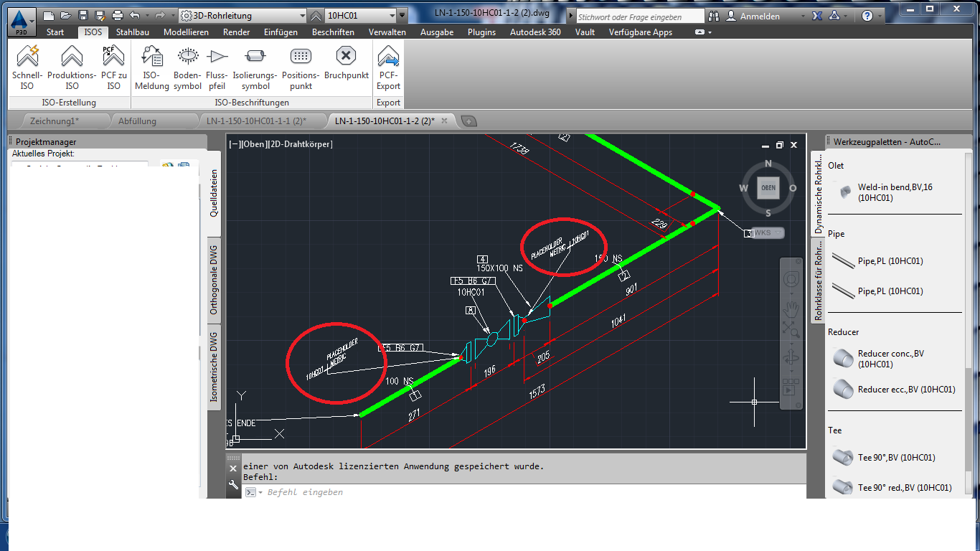Image resolution: width=980 pixels, height=551 pixels.
Task: Click OBEN face of the ViewCube
Action: click(x=768, y=189)
